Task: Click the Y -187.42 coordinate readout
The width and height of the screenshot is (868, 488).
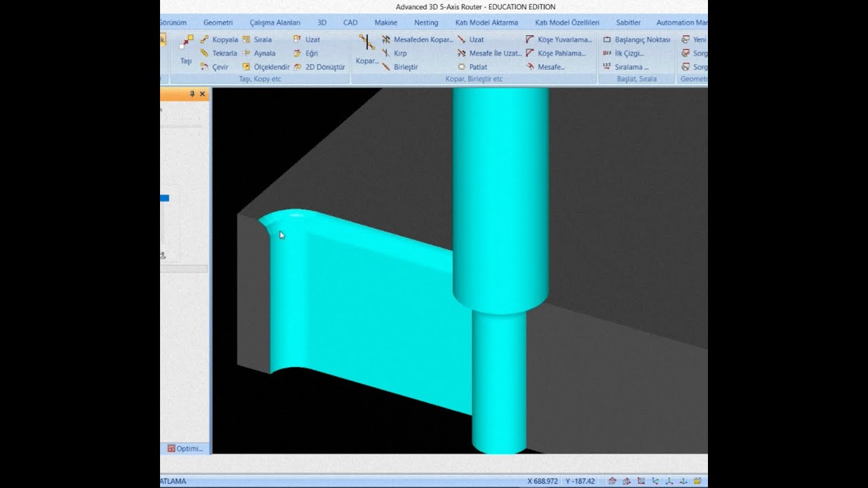Action: click(580, 481)
